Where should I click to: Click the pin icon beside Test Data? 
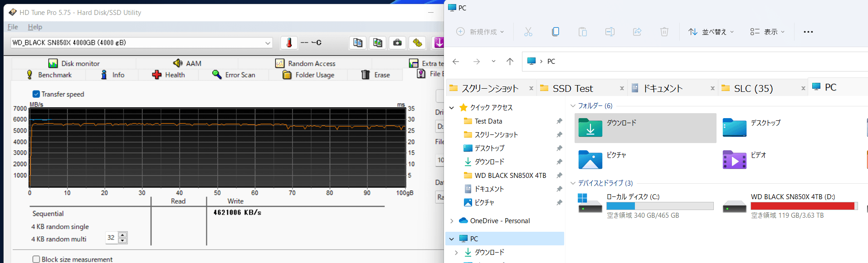[x=559, y=121]
